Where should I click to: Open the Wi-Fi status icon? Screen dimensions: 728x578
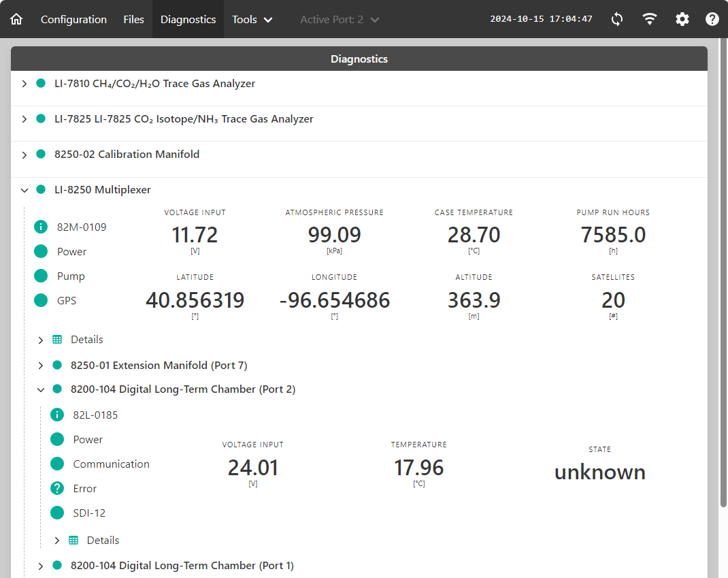click(x=649, y=19)
